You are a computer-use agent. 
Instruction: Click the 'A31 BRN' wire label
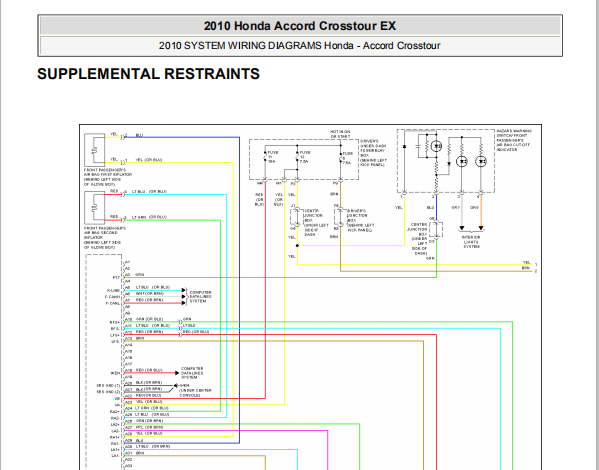click(135, 453)
